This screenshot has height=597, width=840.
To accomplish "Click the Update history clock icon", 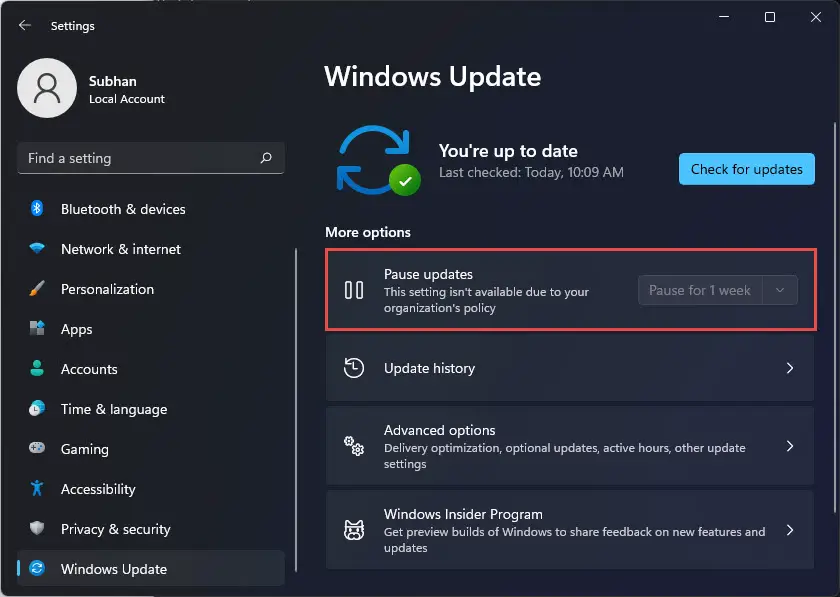I will coord(354,368).
